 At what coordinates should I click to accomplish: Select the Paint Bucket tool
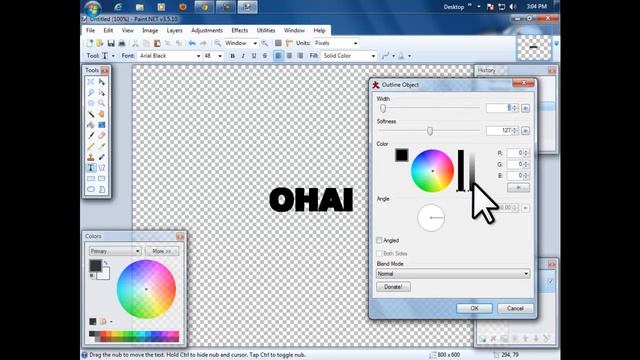[91, 124]
